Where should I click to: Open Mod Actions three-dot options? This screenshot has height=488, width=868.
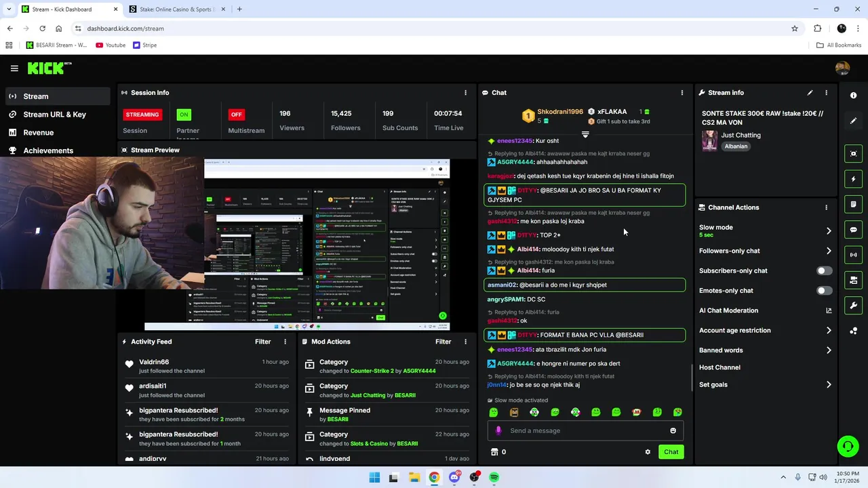[465, 342]
